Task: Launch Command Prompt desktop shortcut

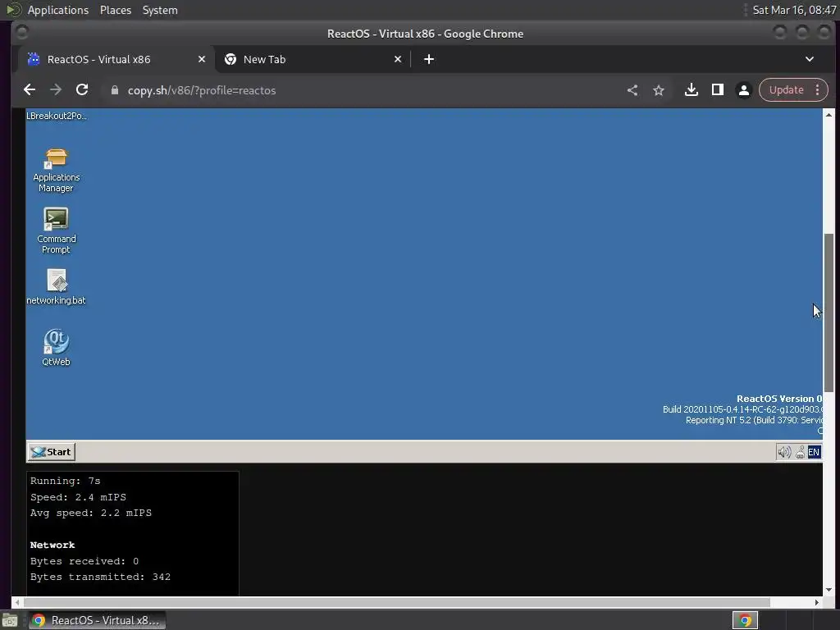Action: pyautogui.click(x=56, y=231)
